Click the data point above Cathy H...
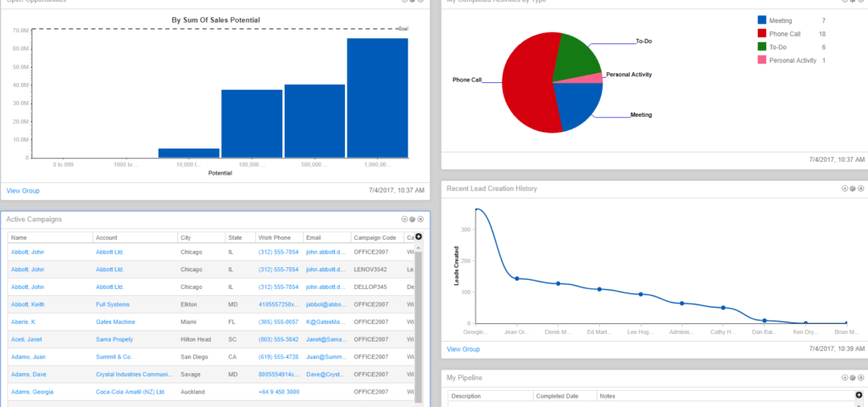The image size is (868, 407). (723, 308)
